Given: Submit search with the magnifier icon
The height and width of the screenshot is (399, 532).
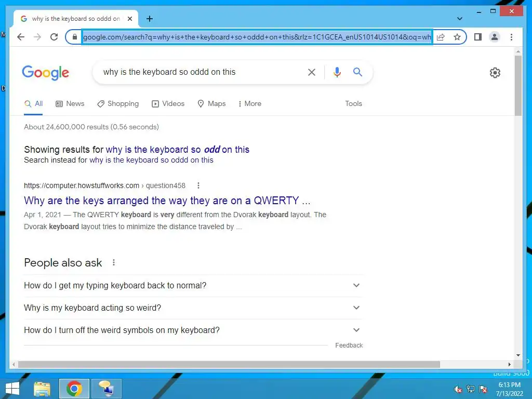Looking at the screenshot, I should click(x=357, y=72).
